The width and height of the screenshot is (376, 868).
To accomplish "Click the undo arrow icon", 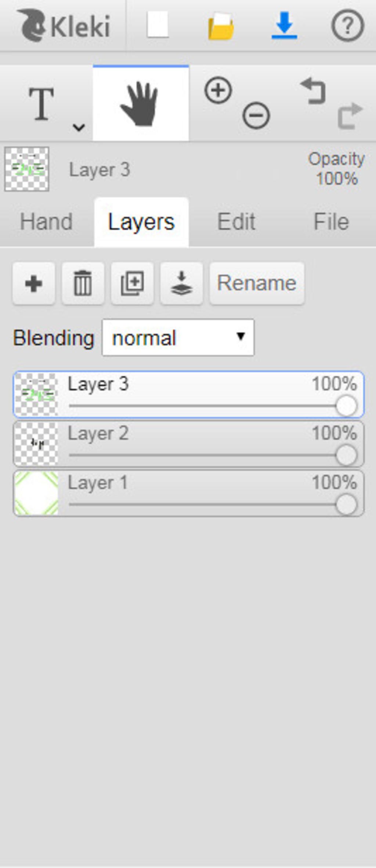I will tap(313, 90).
